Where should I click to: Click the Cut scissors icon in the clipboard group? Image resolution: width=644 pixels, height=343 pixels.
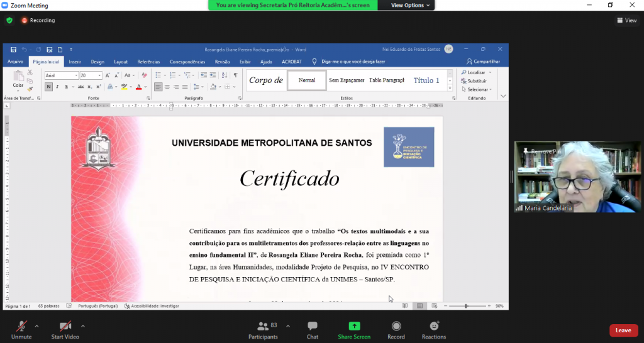pos(30,73)
